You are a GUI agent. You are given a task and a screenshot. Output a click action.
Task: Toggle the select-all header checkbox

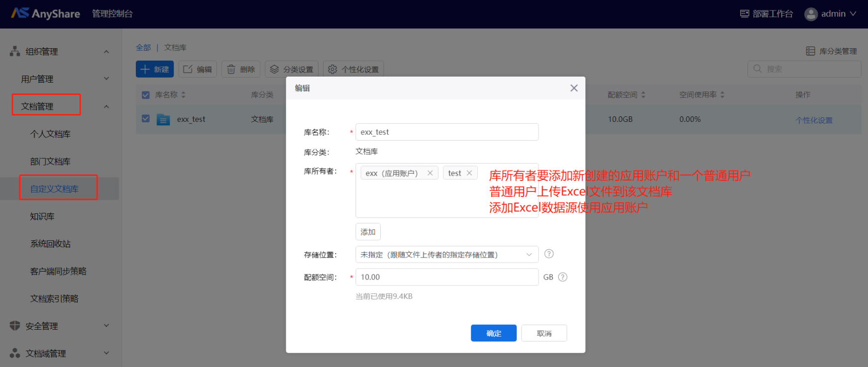146,94
